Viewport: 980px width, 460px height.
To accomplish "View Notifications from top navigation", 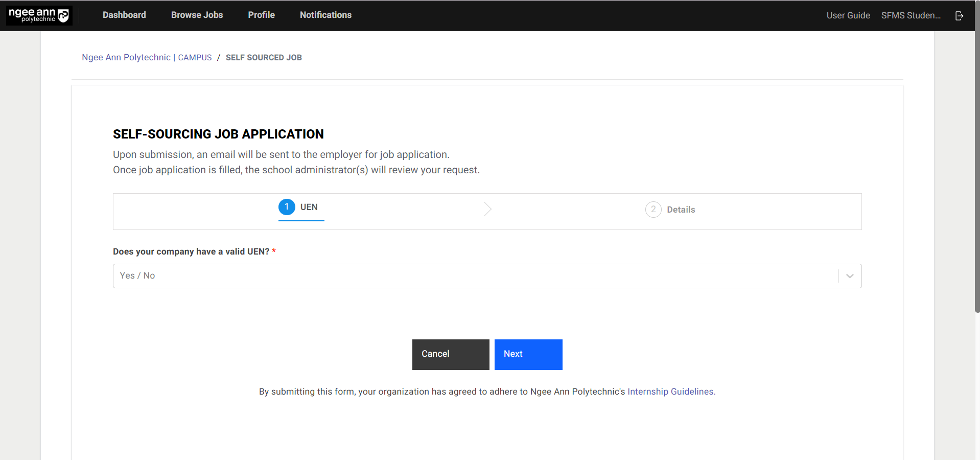I will [x=325, y=15].
